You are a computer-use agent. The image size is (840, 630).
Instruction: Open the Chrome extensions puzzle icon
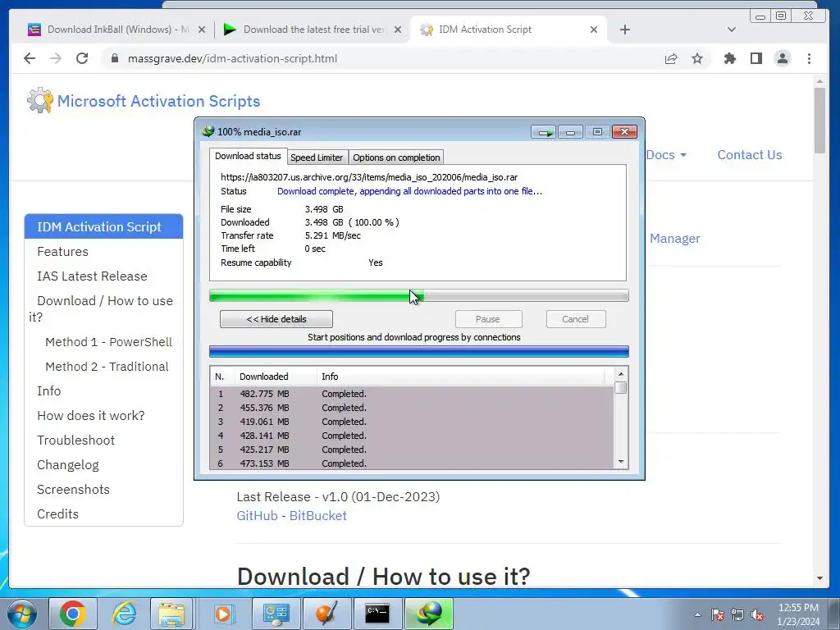pos(729,58)
